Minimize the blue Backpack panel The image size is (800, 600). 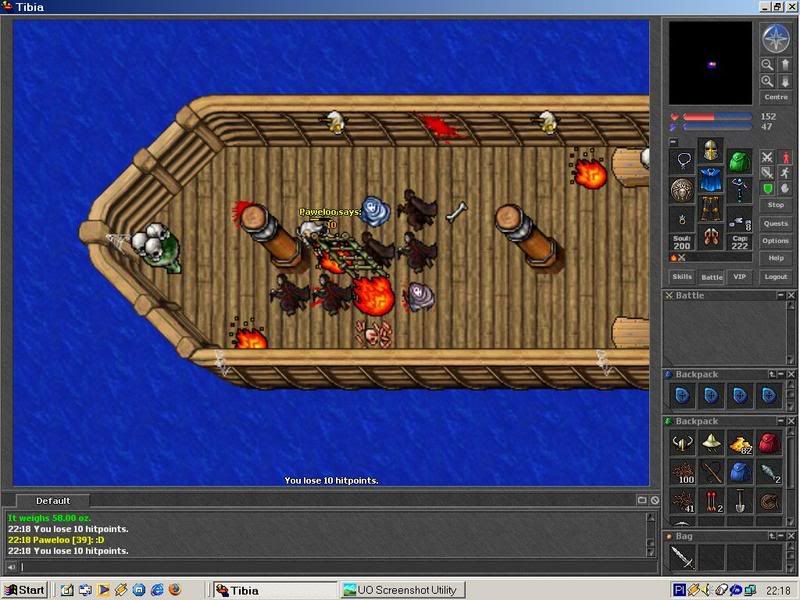point(781,374)
